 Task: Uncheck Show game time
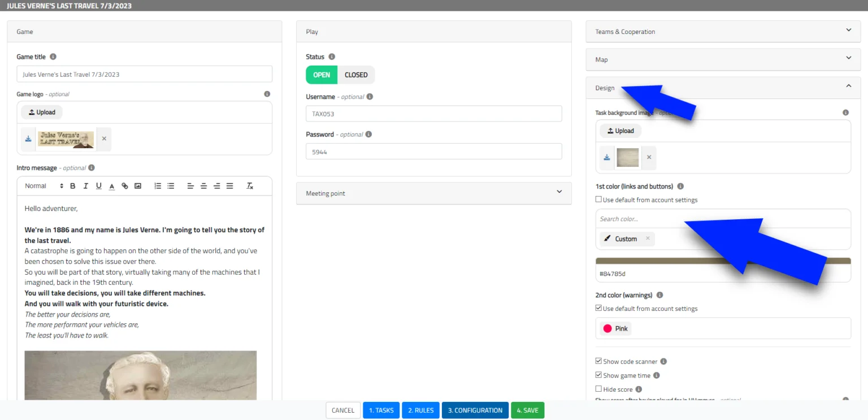coord(598,375)
